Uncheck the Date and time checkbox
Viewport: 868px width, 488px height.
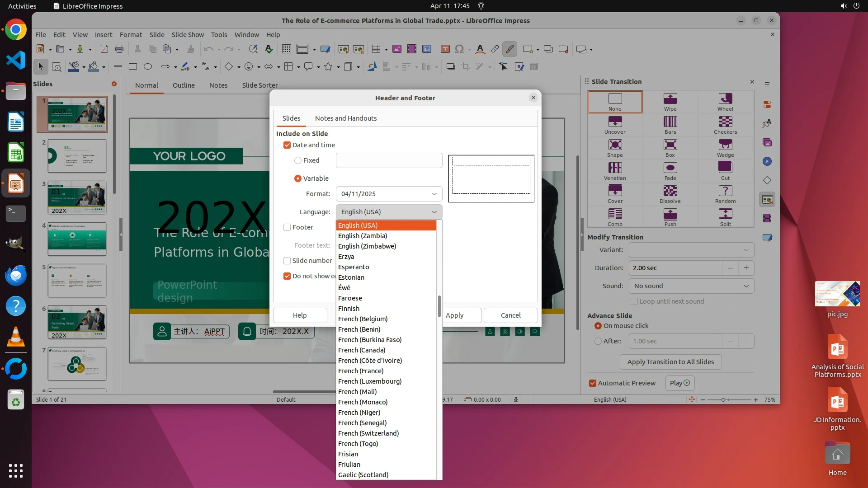(x=287, y=145)
